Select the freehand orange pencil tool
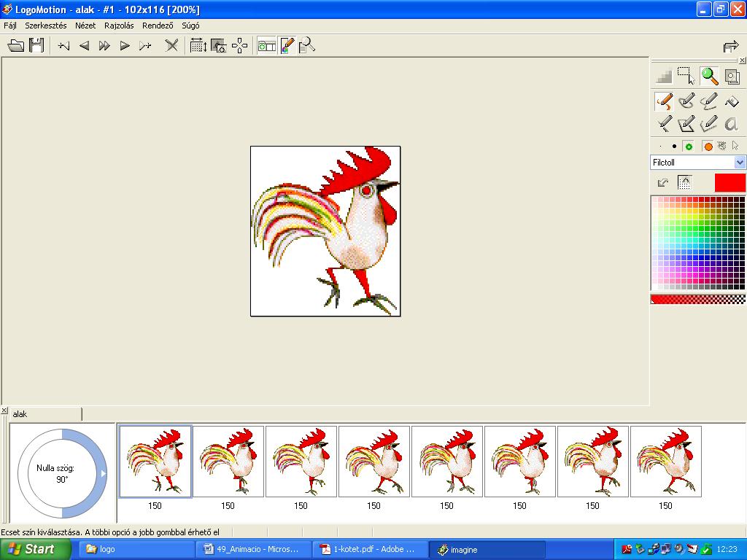 click(664, 101)
